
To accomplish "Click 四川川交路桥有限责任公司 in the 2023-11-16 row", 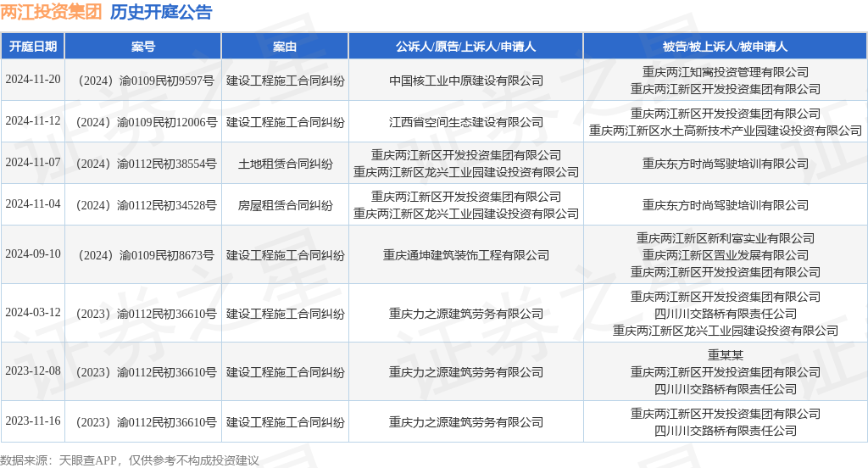I will point(726,431).
